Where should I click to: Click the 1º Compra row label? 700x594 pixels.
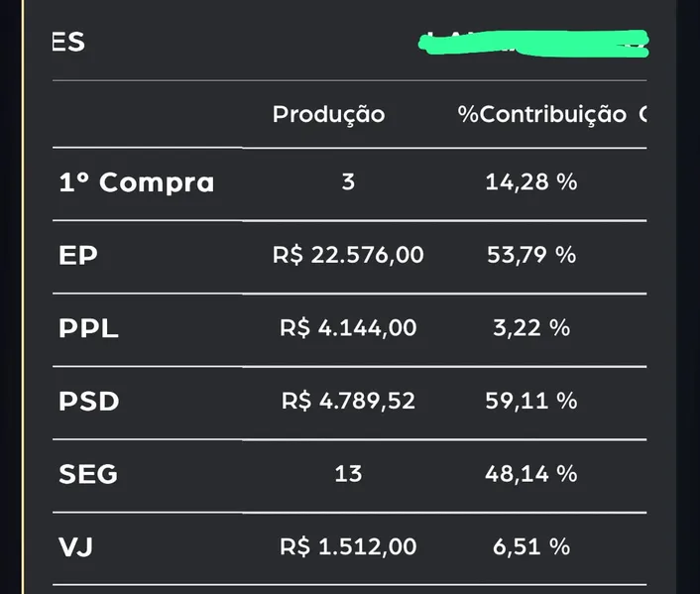tap(136, 182)
